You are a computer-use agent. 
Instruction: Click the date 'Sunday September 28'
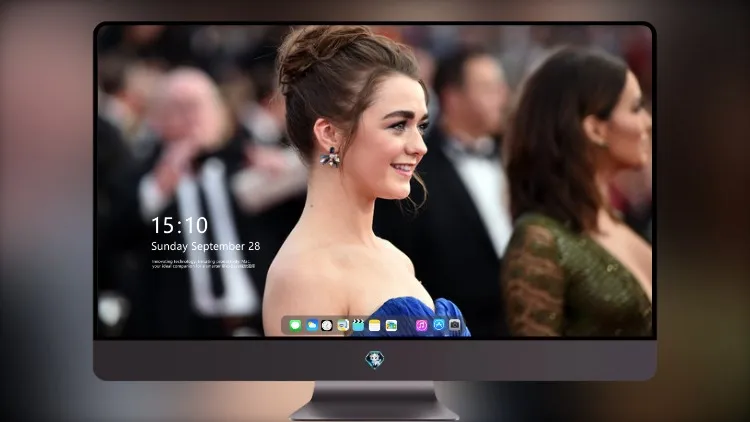tap(206, 246)
